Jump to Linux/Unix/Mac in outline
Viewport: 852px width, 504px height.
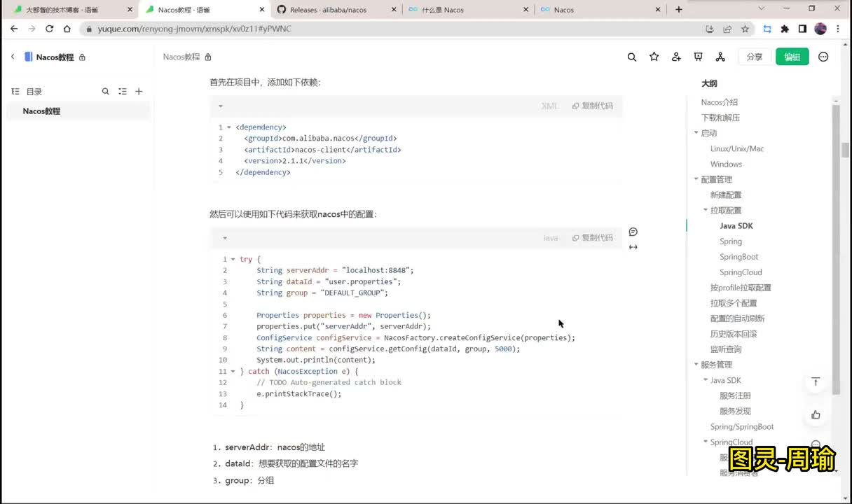coord(737,148)
